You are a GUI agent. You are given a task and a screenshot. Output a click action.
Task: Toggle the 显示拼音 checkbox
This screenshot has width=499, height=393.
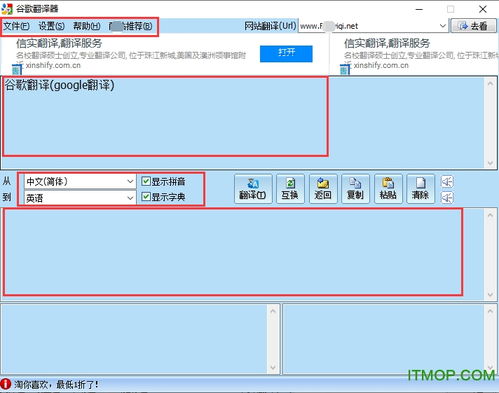[x=163, y=181]
